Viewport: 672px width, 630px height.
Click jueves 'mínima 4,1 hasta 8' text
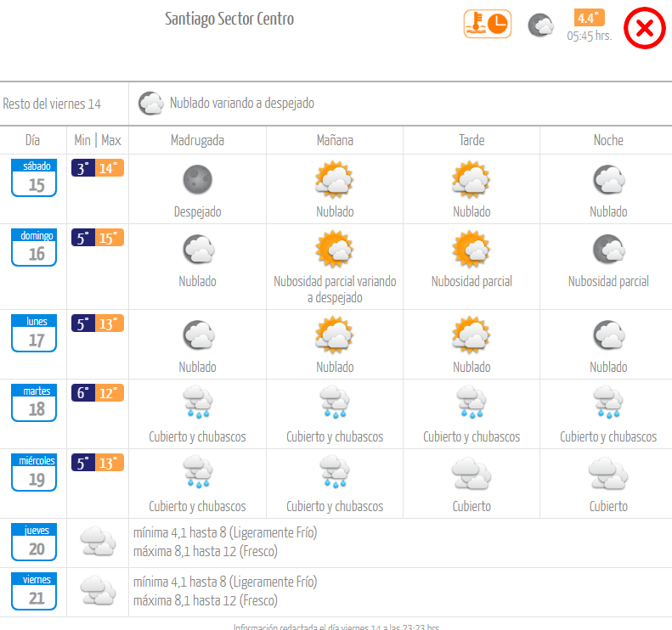click(x=225, y=532)
